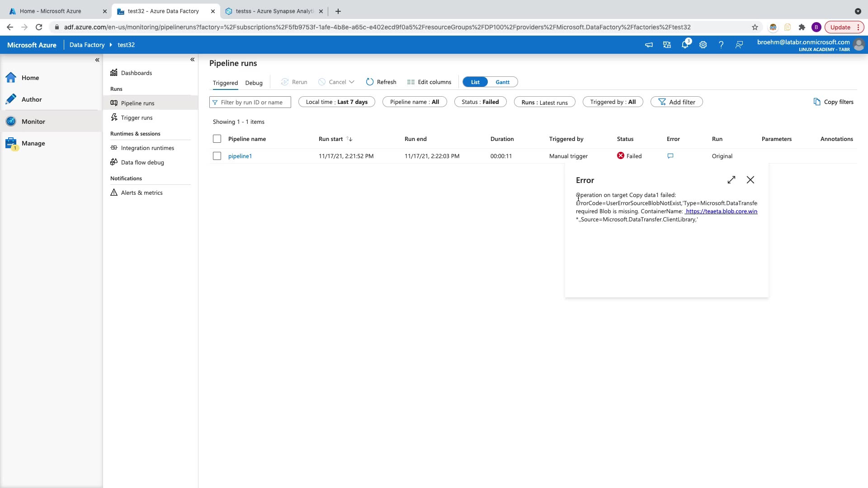Switch the runs view to Gantt
Image resolution: width=868 pixels, height=488 pixels.
tap(502, 82)
